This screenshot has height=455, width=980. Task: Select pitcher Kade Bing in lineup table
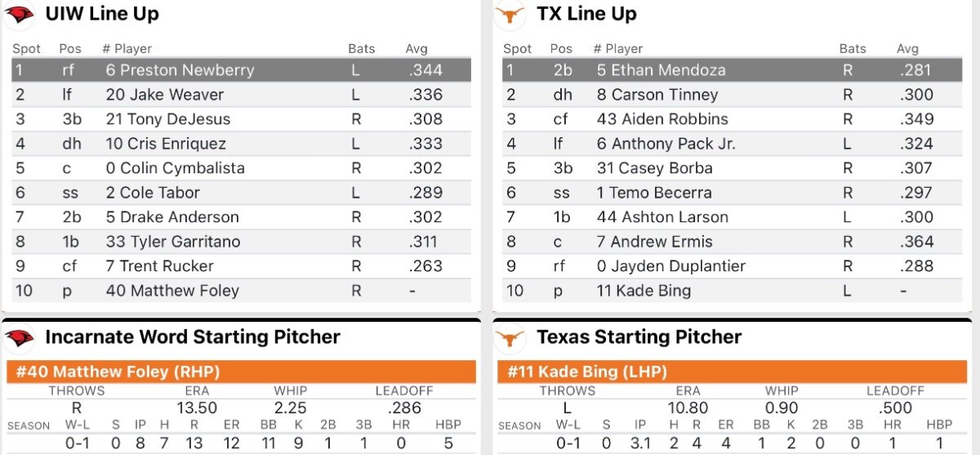coord(644,291)
